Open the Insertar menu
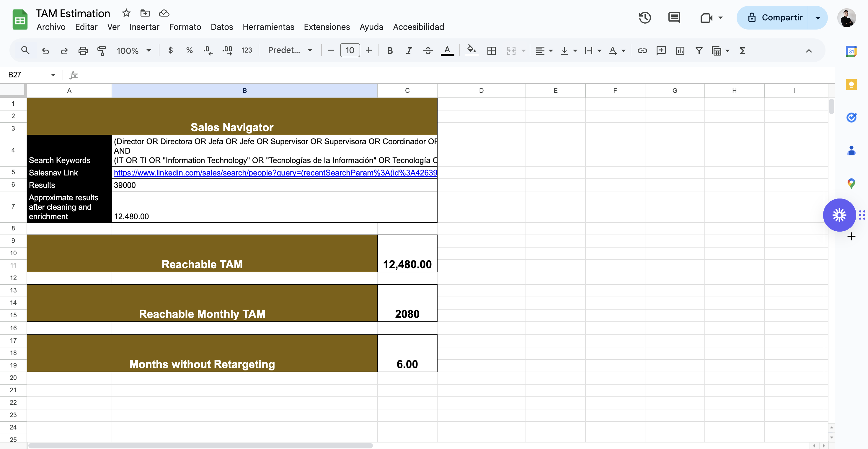The image size is (868, 449). pyautogui.click(x=144, y=27)
